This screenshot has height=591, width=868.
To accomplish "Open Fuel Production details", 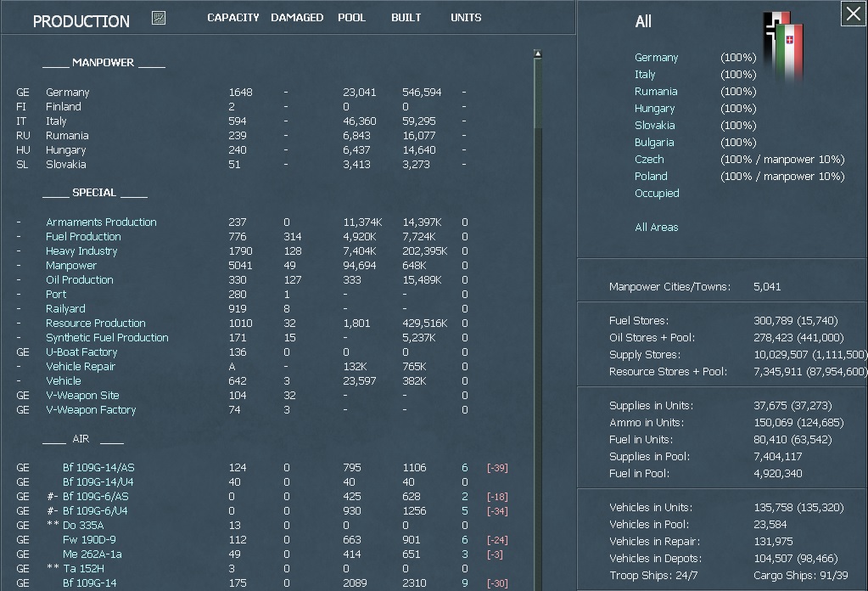I will [83, 237].
